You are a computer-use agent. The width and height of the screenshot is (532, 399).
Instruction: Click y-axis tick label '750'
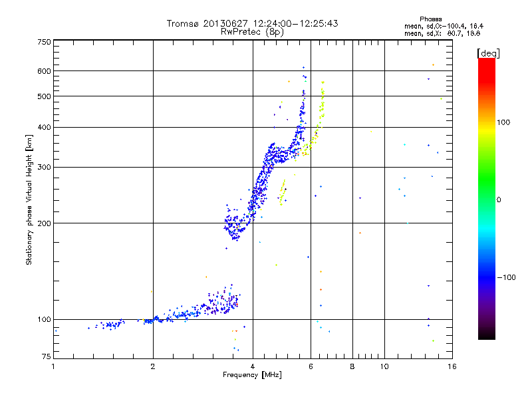tap(44, 42)
